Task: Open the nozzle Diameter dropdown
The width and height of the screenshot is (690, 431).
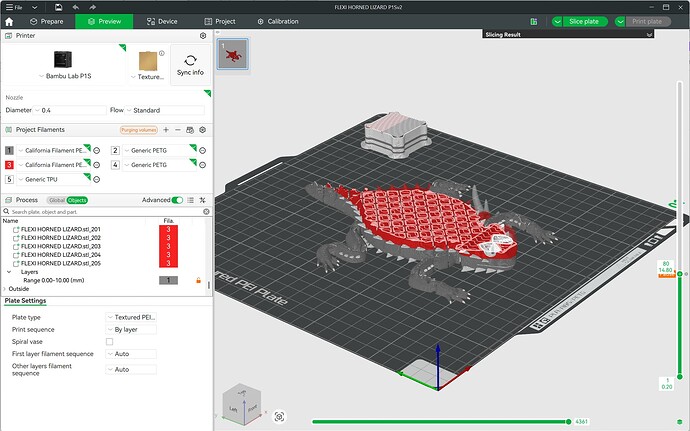Action: pyautogui.click(x=70, y=110)
